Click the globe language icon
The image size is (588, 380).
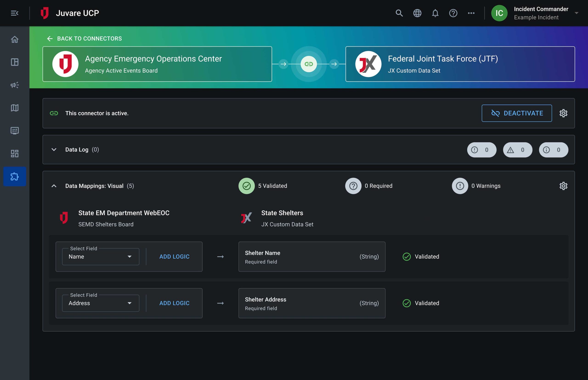tap(417, 13)
